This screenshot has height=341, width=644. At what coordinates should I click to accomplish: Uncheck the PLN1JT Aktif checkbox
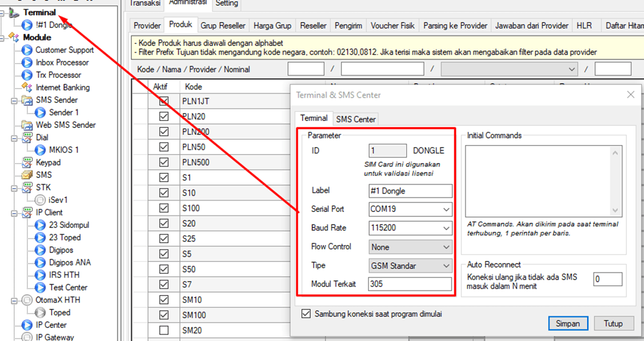[x=164, y=102]
